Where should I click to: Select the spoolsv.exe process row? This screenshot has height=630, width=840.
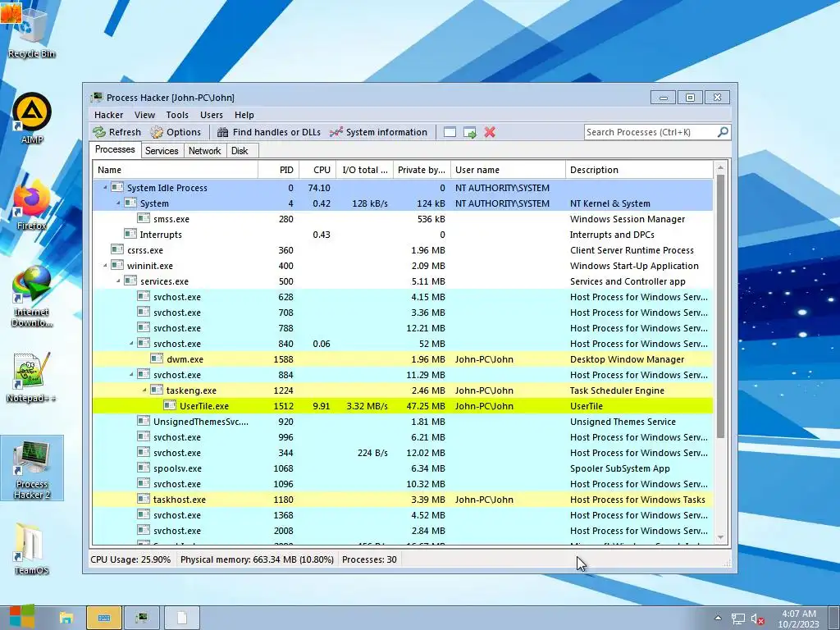click(x=403, y=468)
